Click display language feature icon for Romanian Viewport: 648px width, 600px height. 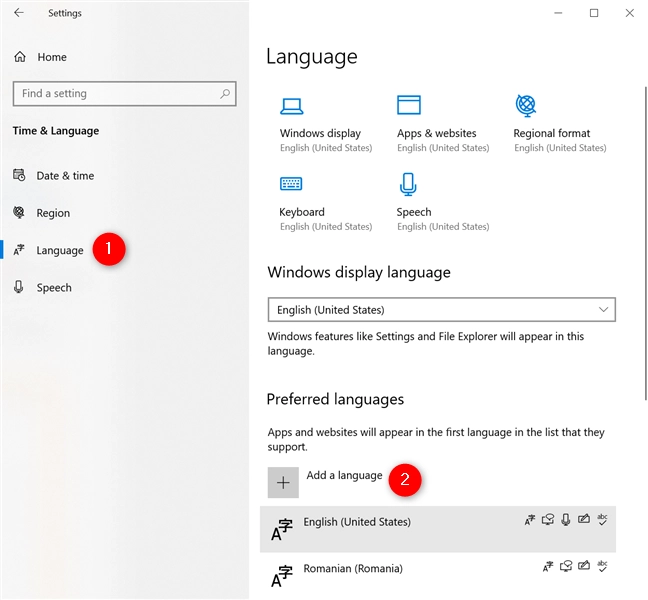click(x=548, y=566)
